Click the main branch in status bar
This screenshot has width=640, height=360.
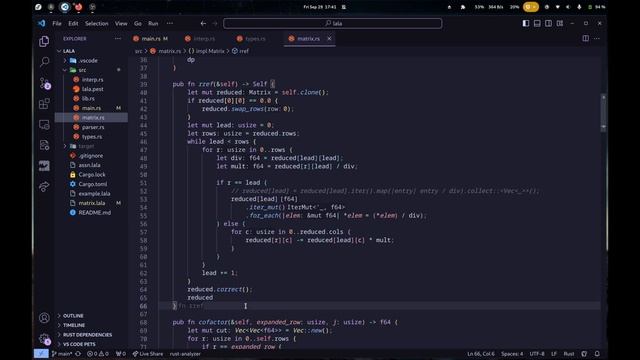(62, 354)
